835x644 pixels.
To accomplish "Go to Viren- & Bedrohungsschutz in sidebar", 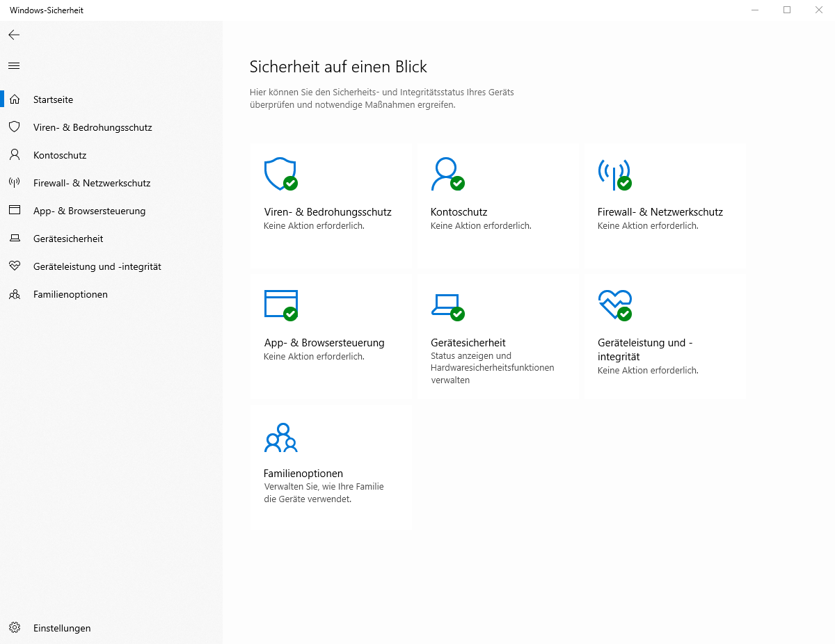I will tap(93, 127).
